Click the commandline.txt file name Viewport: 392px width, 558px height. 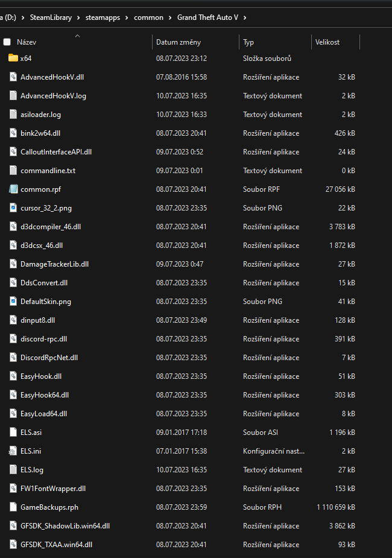48,171
